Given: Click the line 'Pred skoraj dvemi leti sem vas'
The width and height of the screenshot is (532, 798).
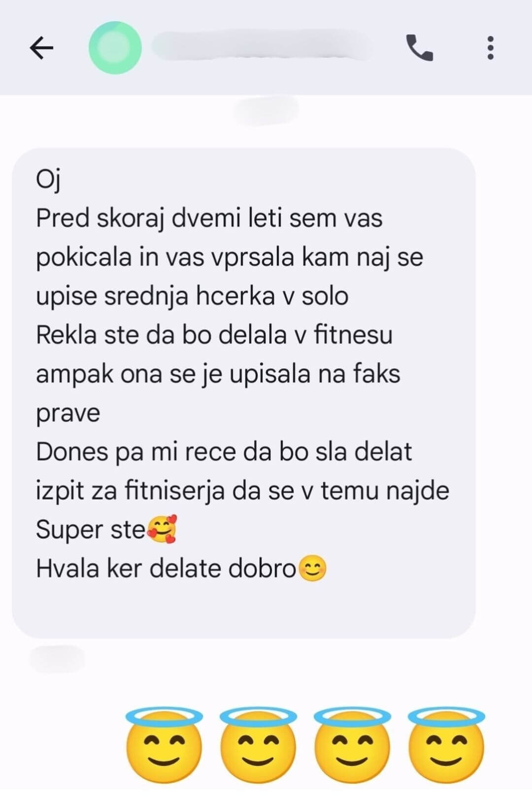Looking at the screenshot, I should (x=209, y=218).
